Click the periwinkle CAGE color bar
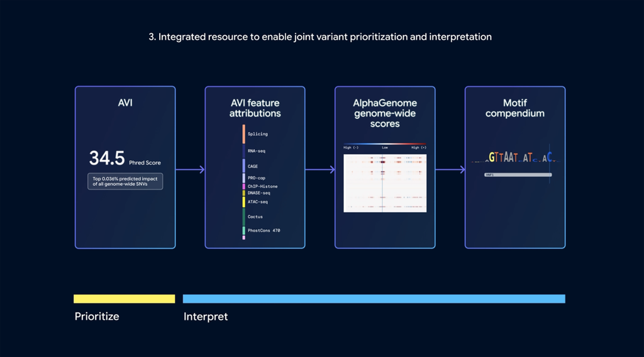The image size is (644, 357). coord(244,166)
